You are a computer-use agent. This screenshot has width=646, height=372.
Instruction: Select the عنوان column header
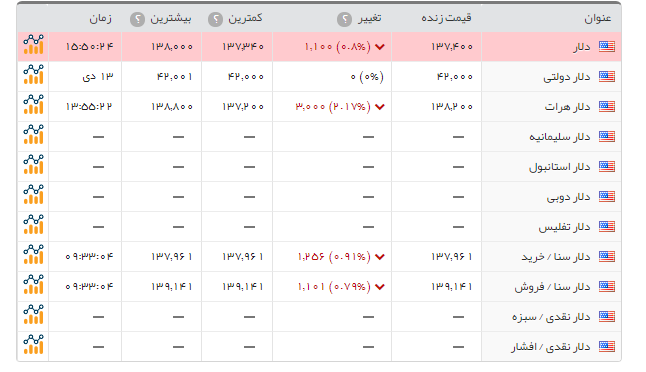(597, 19)
